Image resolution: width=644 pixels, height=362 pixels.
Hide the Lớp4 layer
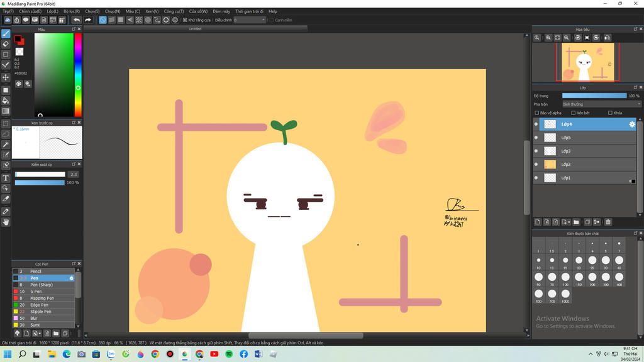point(536,124)
